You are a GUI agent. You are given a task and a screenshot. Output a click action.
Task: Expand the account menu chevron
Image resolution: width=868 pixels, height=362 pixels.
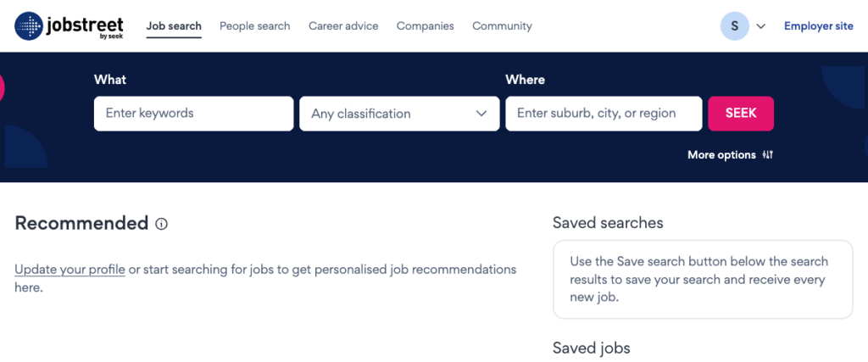(761, 26)
